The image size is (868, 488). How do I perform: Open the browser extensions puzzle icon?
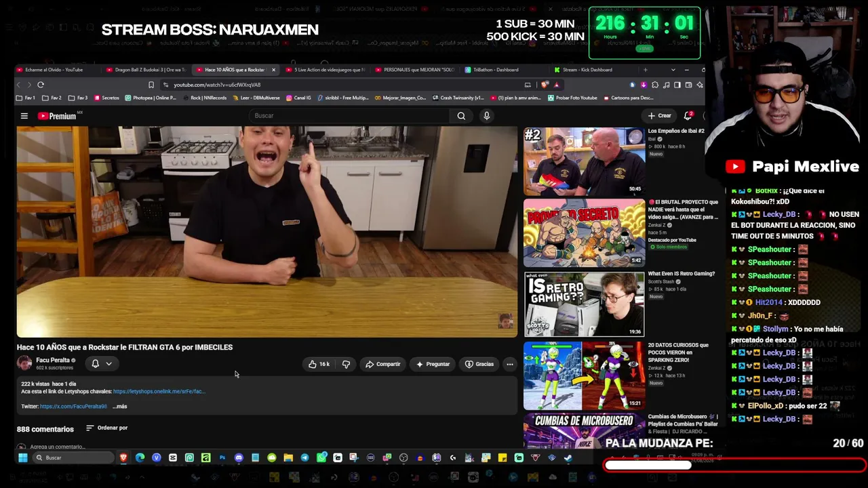coord(655,85)
